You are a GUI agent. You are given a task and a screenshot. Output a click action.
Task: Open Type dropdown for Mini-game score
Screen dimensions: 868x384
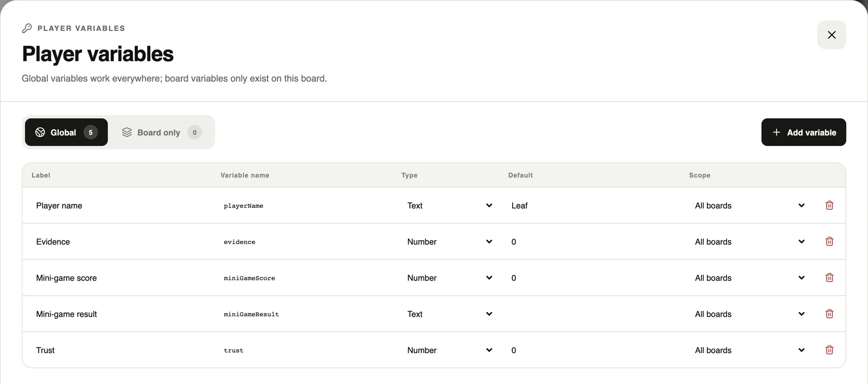pyautogui.click(x=450, y=278)
